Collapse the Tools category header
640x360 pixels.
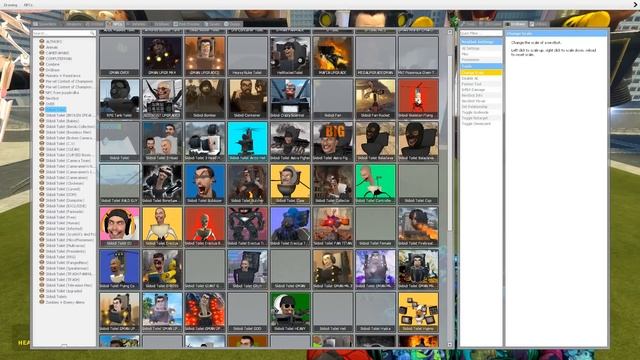click(481, 66)
